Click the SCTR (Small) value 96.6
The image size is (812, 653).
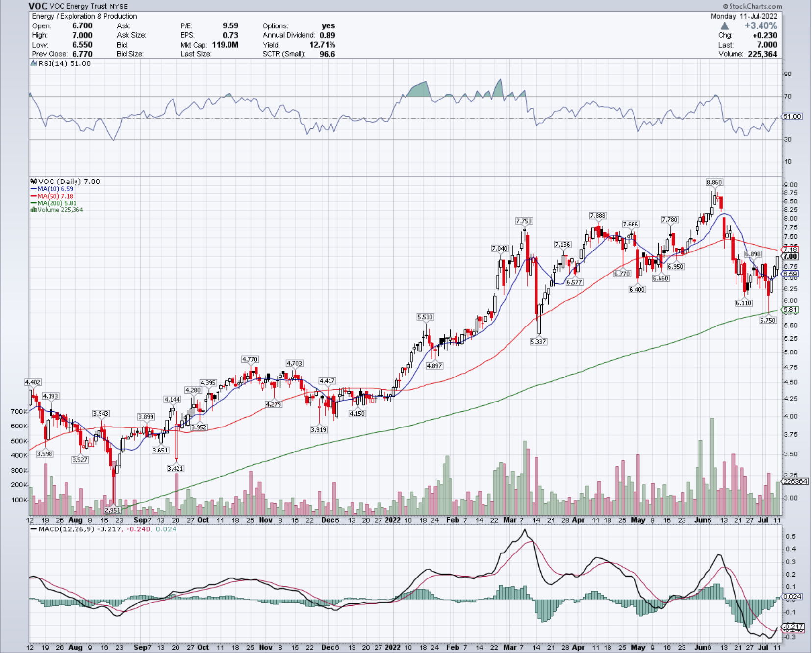click(327, 54)
